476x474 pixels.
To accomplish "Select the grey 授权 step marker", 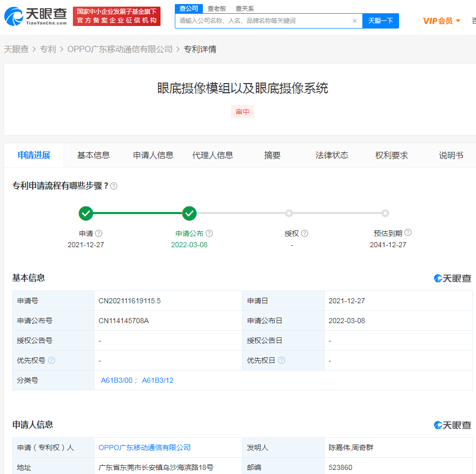I will [x=289, y=213].
